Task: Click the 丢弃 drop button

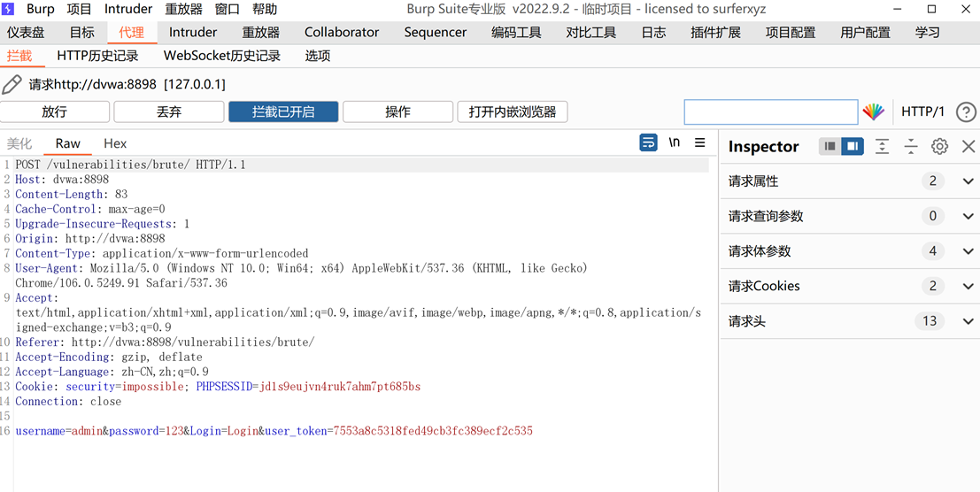Action: [x=169, y=112]
